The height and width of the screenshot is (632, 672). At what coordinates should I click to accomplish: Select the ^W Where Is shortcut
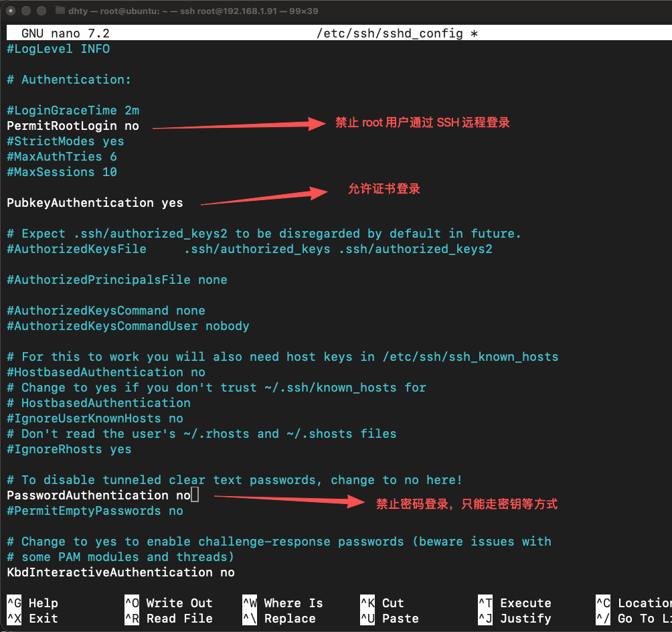[282, 603]
